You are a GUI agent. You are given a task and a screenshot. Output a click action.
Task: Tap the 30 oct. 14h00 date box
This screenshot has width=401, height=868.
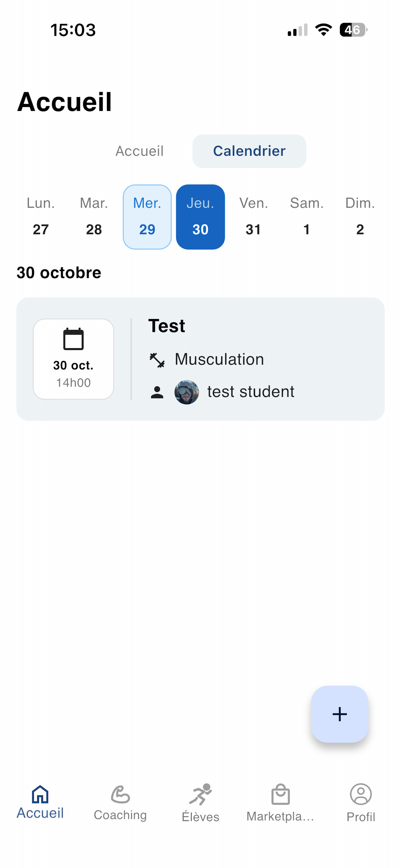(x=74, y=359)
